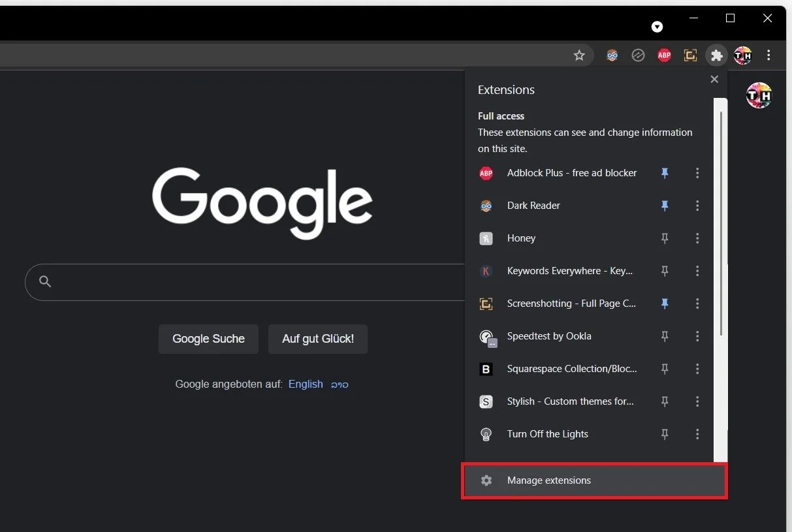Click the Google Suche button

(208, 339)
